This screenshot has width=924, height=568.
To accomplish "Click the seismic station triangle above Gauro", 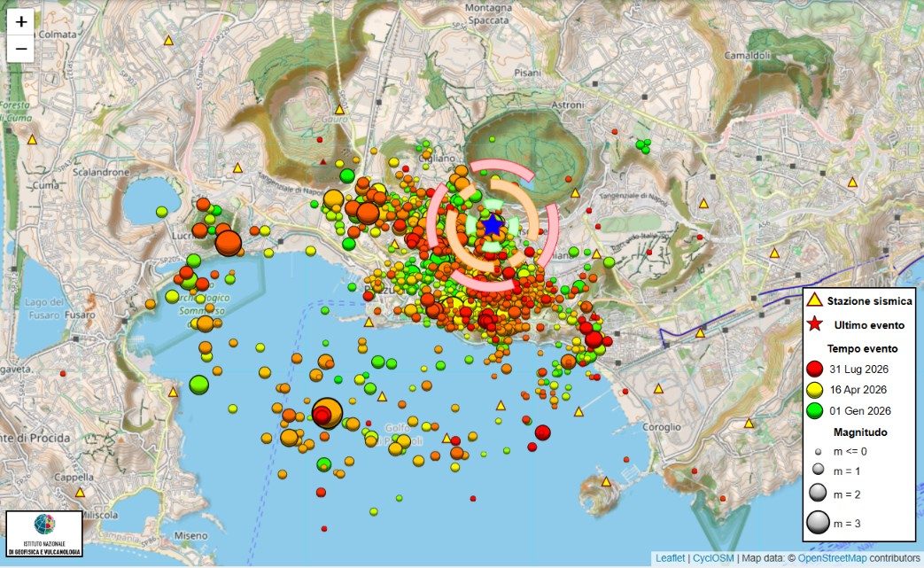I will 339,110.
